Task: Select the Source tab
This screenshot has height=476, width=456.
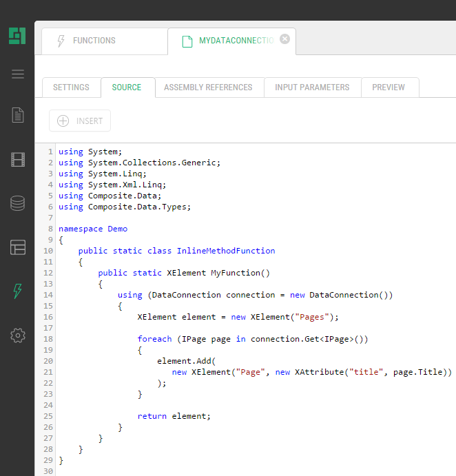Action: (127, 87)
